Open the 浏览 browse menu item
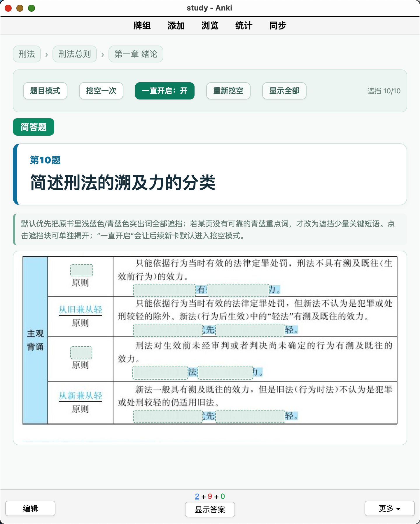The width and height of the screenshot is (420, 524). [x=210, y=26]
